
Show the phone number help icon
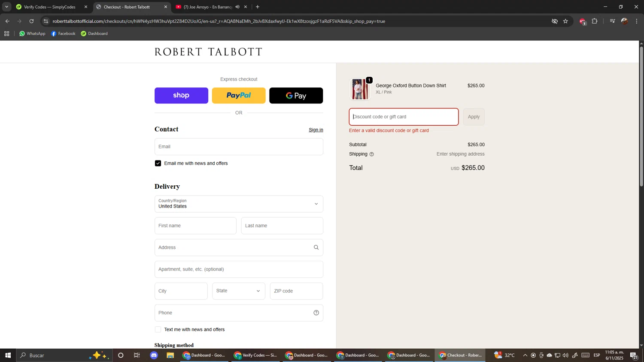[x=316, y=313]
